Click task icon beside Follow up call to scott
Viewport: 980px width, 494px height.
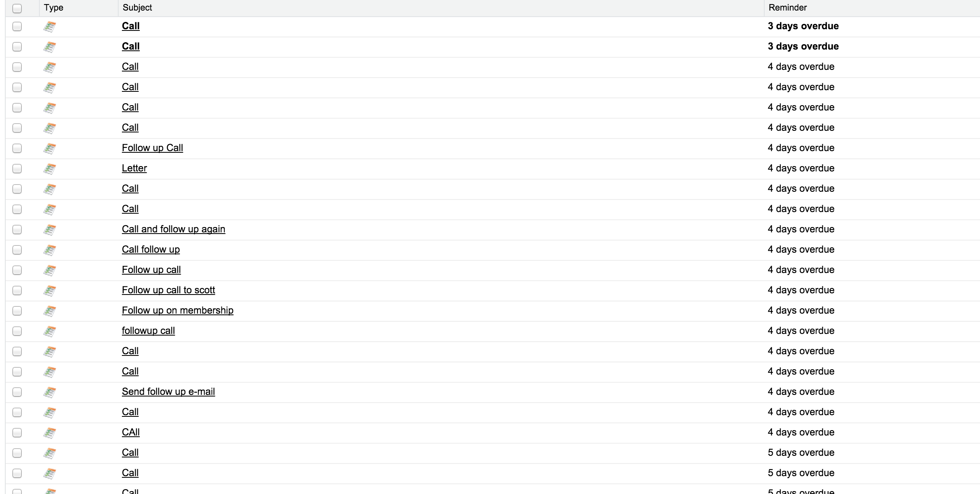(x=50, y=290)
